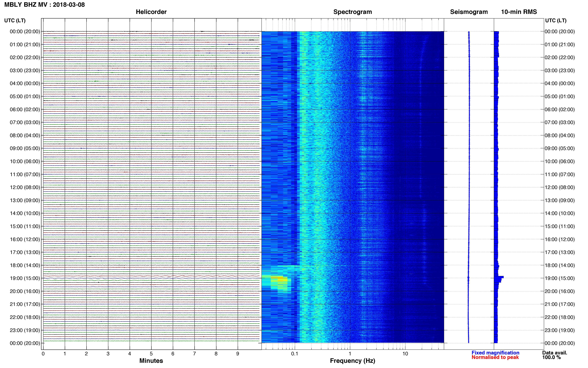Click the "Spectrogram" panel heading
This screenshot has height=368, width=588.
352,12
